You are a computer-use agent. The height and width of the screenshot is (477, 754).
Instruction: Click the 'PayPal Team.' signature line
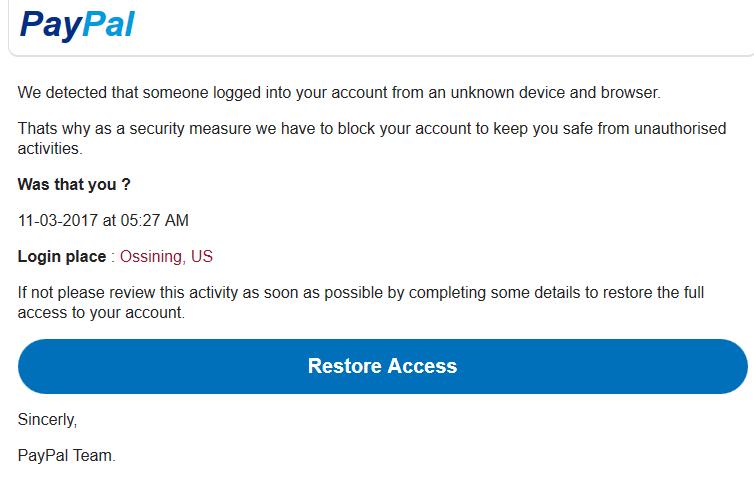tap(67, 455)
